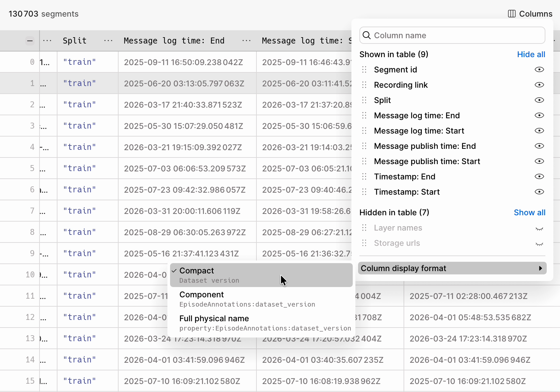Hide the Timestamp: Start column
The height and width of the screenshot is (392, 560).
click(539, 192)
